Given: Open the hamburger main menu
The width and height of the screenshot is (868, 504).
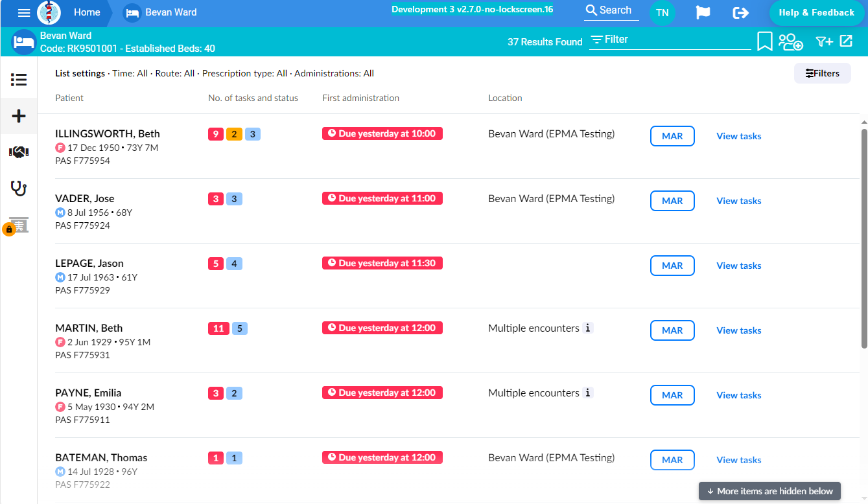Looking at the screenshot, I should point(24,12).
